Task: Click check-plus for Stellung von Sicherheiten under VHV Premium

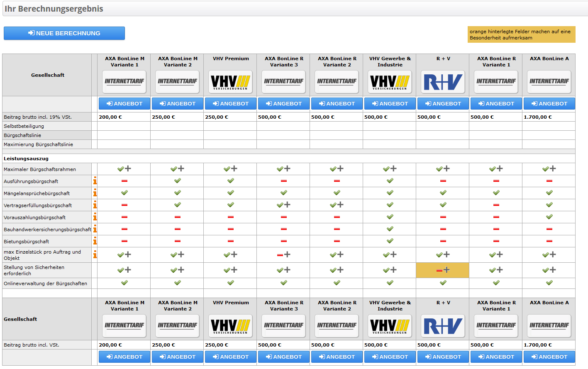Action: (231, 270)
